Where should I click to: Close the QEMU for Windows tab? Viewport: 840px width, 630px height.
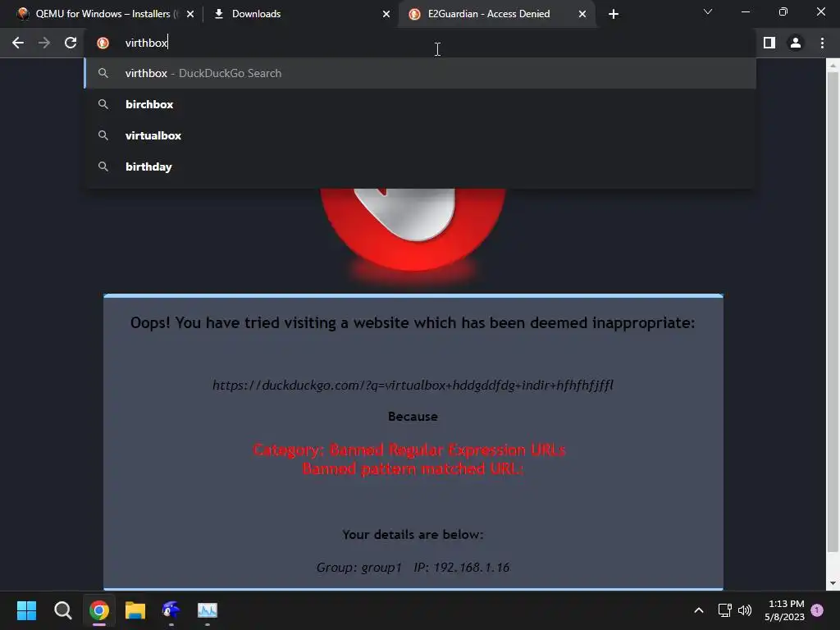coord(190,14)
